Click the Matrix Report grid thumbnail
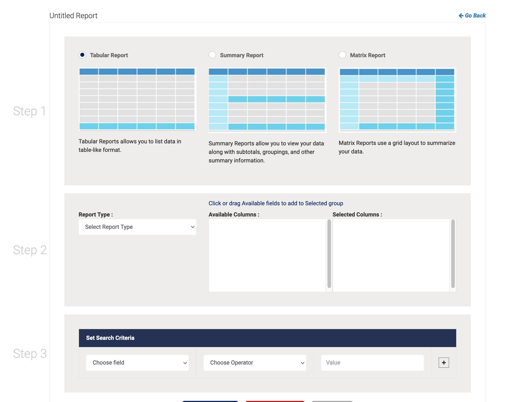This screenshot has width=532, height=402. pos(397,100)
